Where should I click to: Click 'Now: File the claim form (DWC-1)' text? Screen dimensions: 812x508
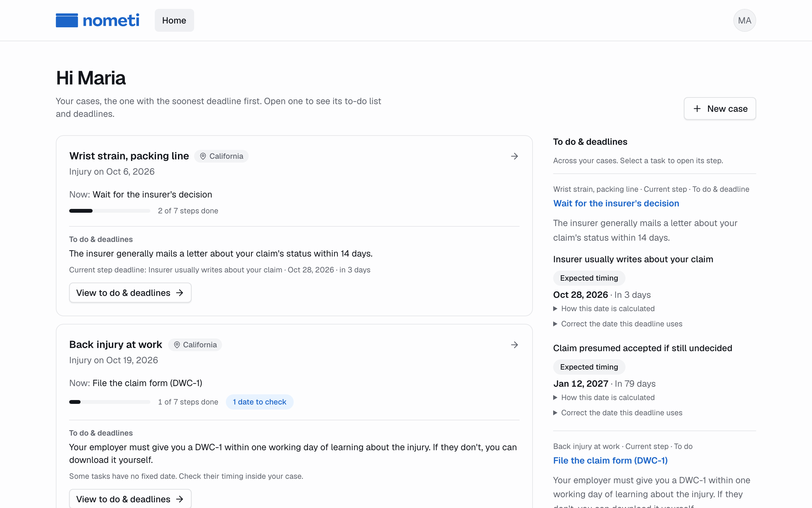135,383
